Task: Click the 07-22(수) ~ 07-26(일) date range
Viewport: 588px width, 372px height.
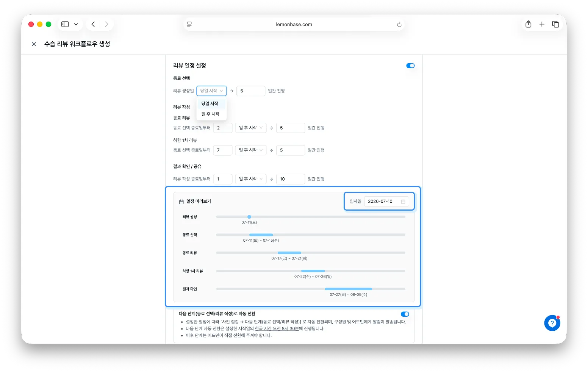Action: (313, 277)
